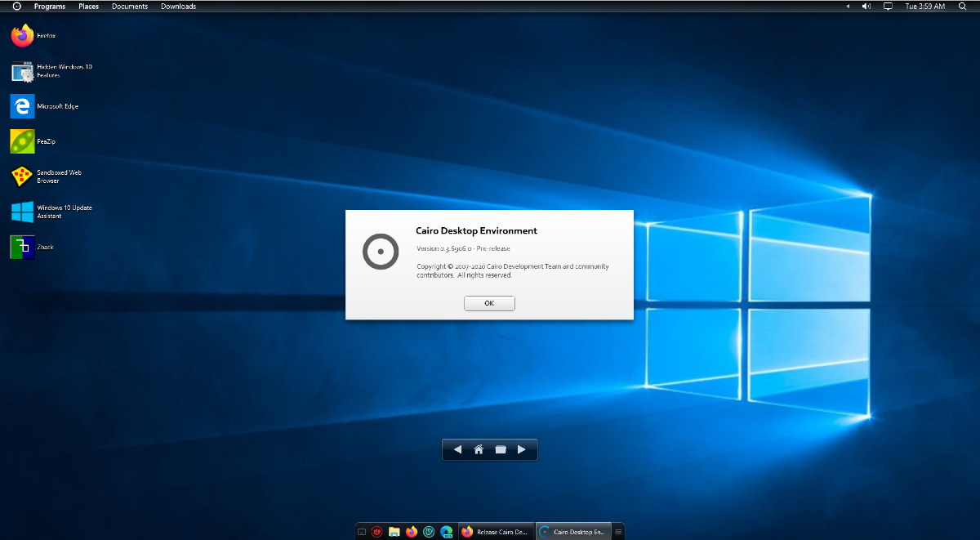Open Microsoft Edge desktop shortcut
Viewport: 980px width, 540px height.
pyautogui.click(x=22, y=106)
